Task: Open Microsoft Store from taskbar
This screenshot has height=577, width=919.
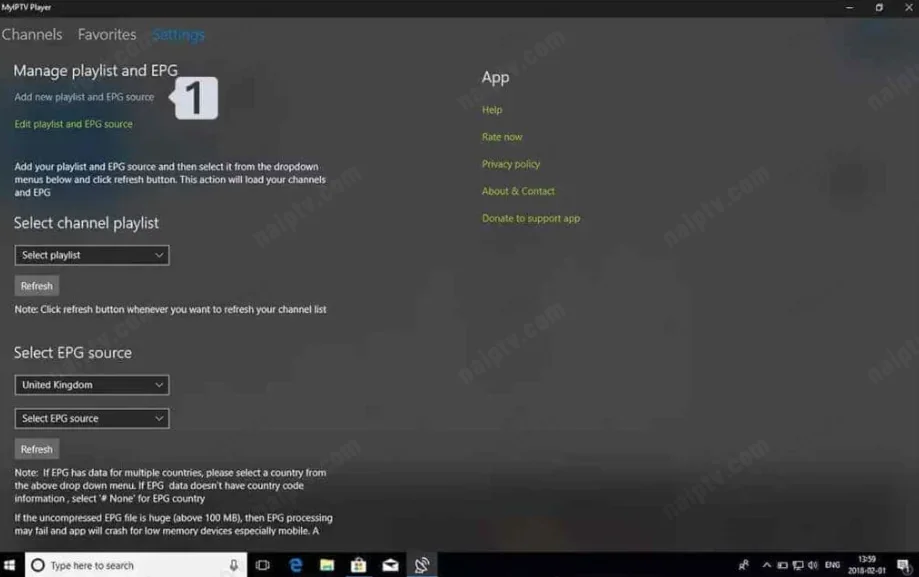Action: click(x=358, y=565)
